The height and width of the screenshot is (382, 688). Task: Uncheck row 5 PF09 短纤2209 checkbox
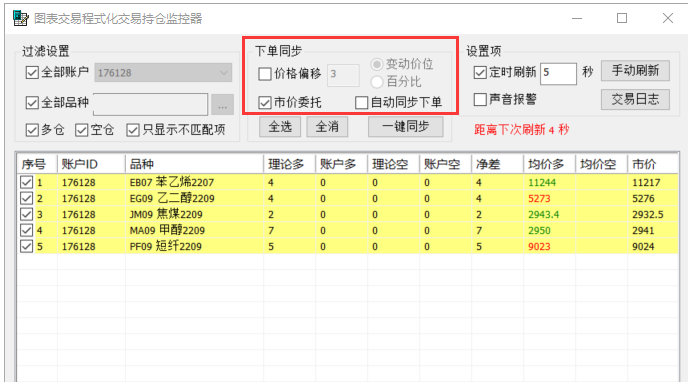tap(26, 246)
